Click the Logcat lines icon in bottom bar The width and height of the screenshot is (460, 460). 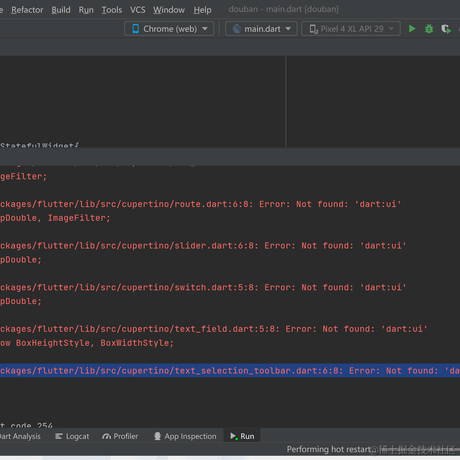coord(59,436)
